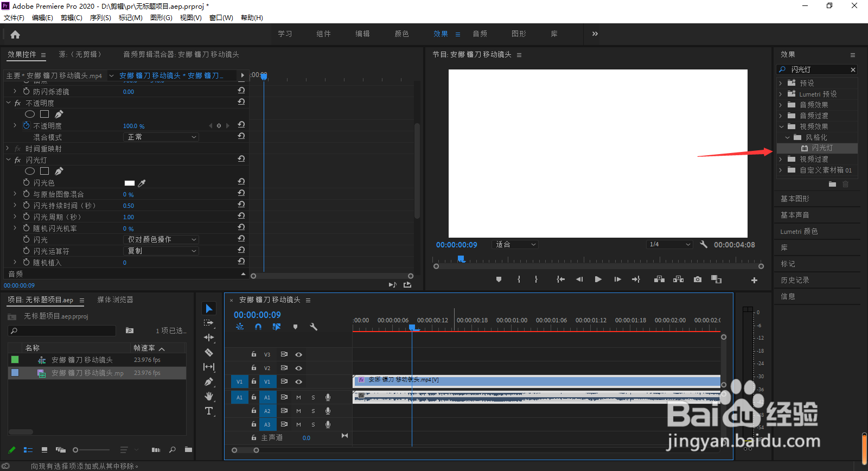Open the 混合模式 dropdown showing 正常
The image size is (868, 471).
click(161, 137)
